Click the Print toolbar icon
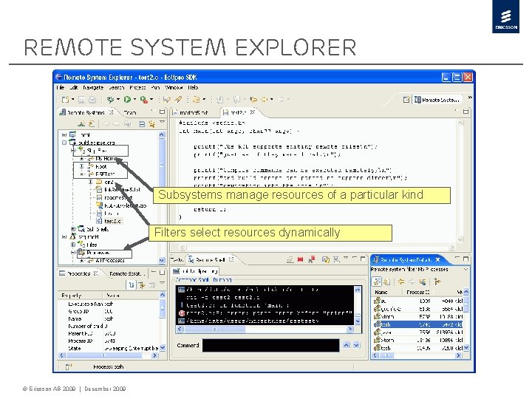The width and height of the screenshot is (532, 399). (92, 100)
